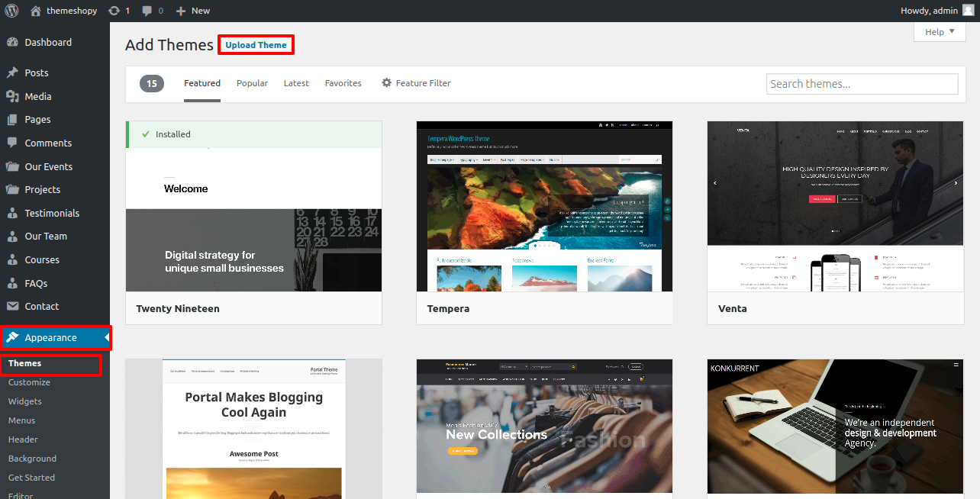Select the Venta theme preview

click(x=835, y=206)
